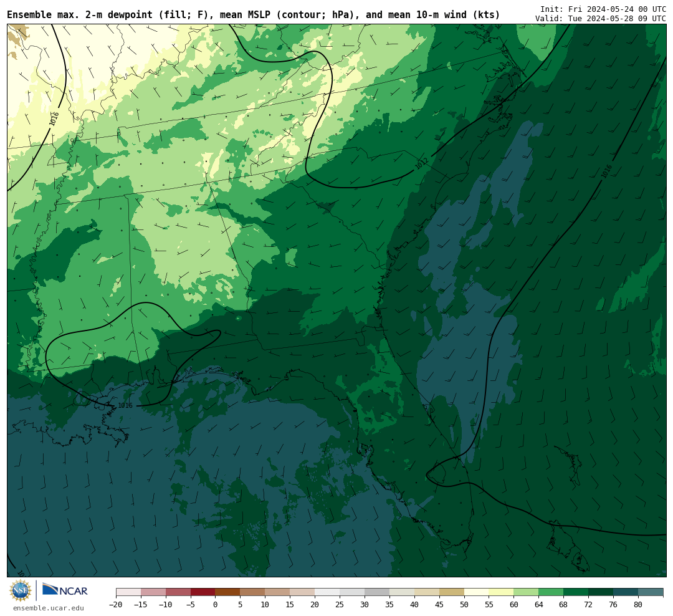Image resolution: width=673 pixels, height=616 pixels.
Task: Click the 40 colorbar label
Action: pyautogui.click(x=414, y=605)
